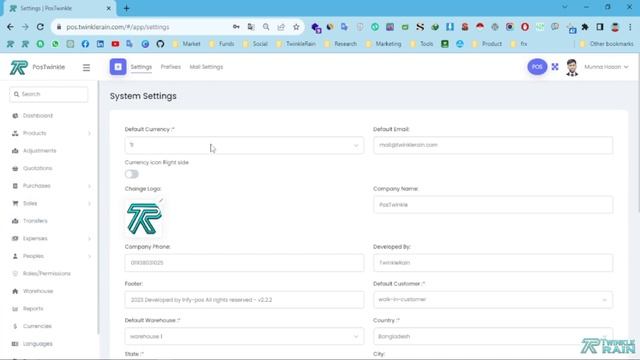Switch to the Prefixes tab
This screenshot has height=360, width=640.
(171, 67)
